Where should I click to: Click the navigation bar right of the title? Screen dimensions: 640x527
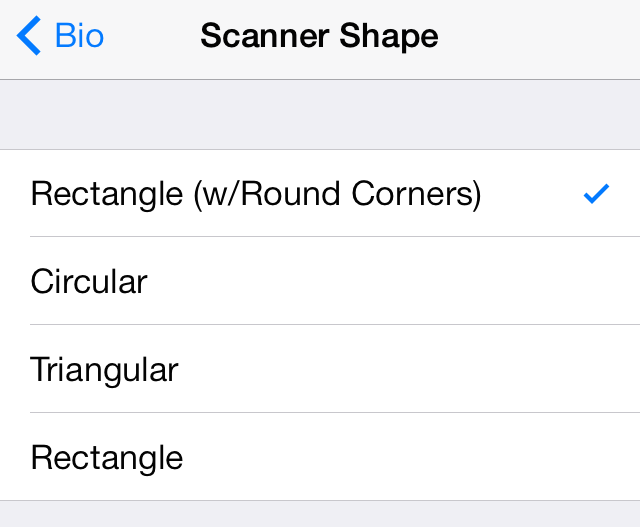tap(550, 37)
